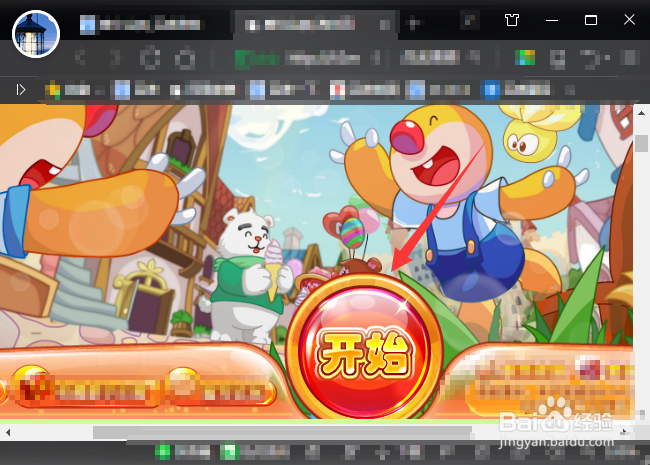Maximize the browser window
Viewport: 650px width, 465px height.
tap(591, 20)
